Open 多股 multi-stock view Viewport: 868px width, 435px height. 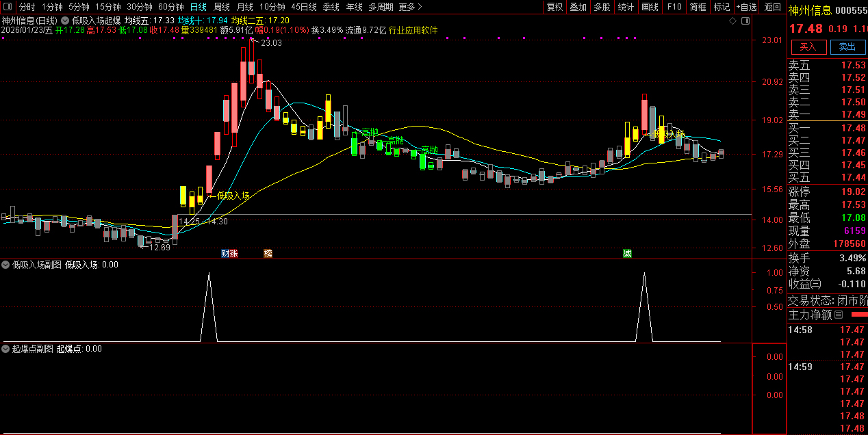pos(602,7)
